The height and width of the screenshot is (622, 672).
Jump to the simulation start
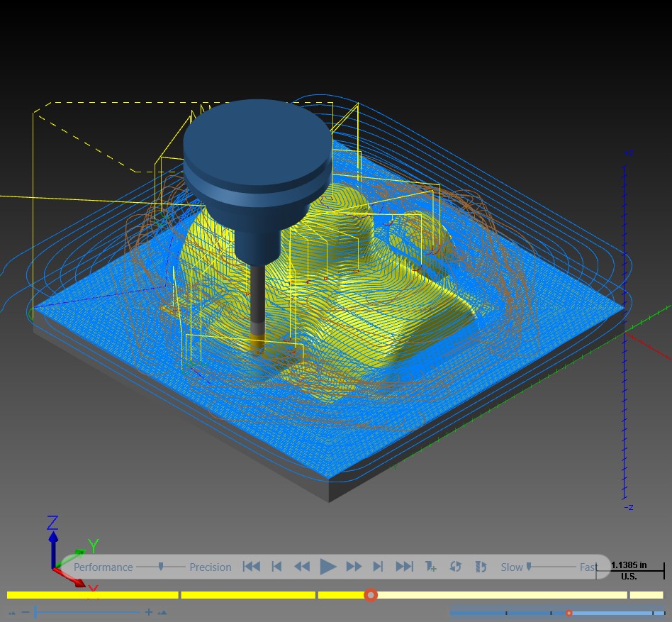point(252,567)
